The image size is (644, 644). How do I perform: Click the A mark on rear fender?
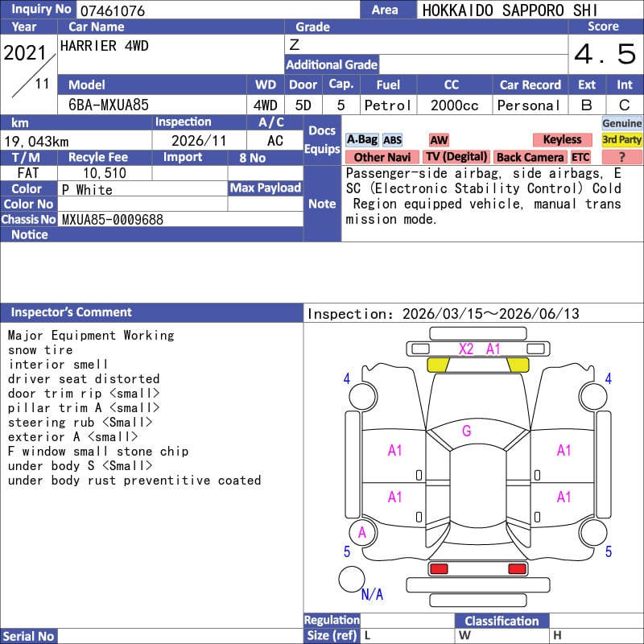pyautogui.click(x=362, y=532)
